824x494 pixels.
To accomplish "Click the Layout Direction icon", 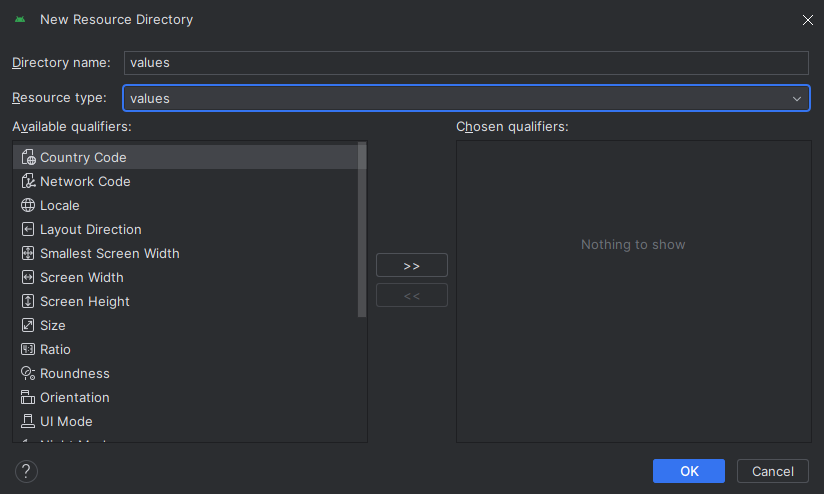I will tap(28, 229).
